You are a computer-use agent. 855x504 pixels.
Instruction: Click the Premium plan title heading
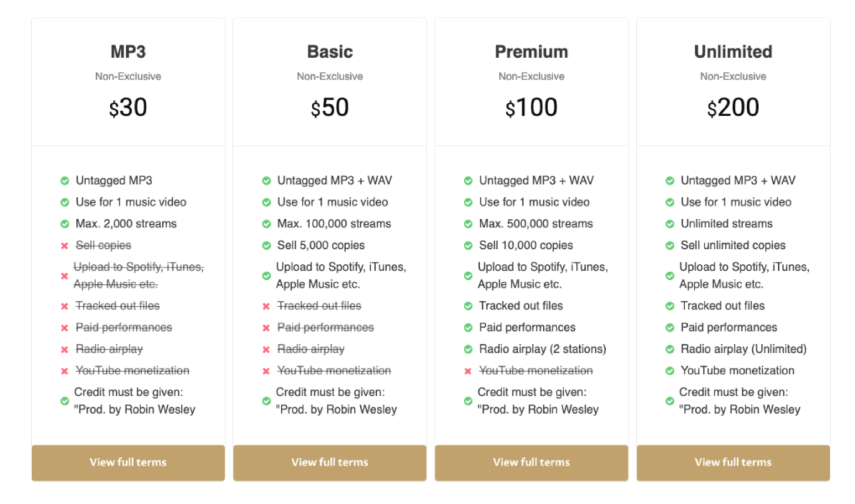pos(531,52)
